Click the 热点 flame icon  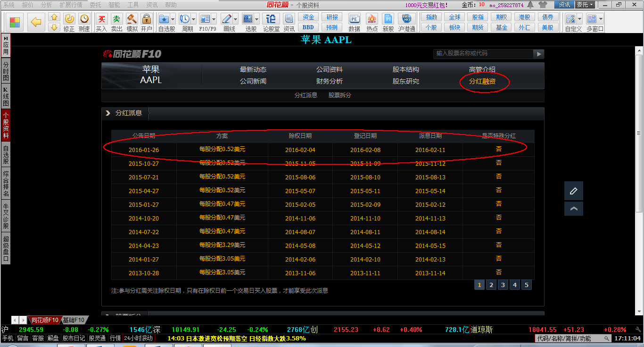[372, 19]
